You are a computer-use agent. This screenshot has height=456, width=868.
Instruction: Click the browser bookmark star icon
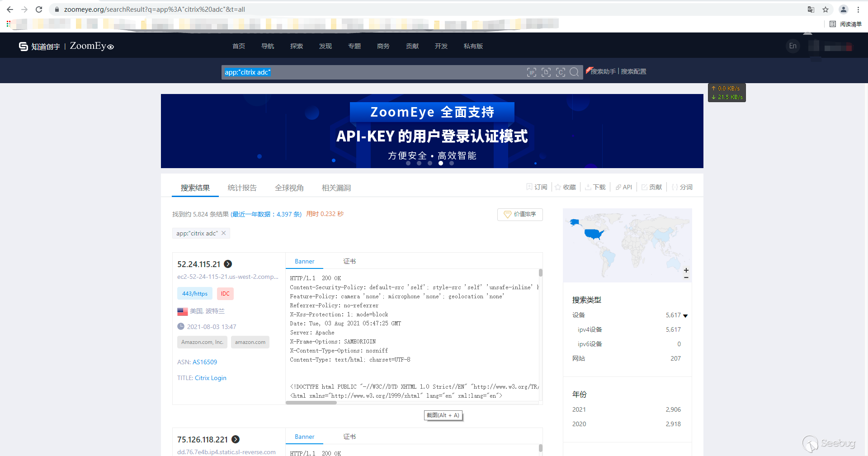[826, 9]
